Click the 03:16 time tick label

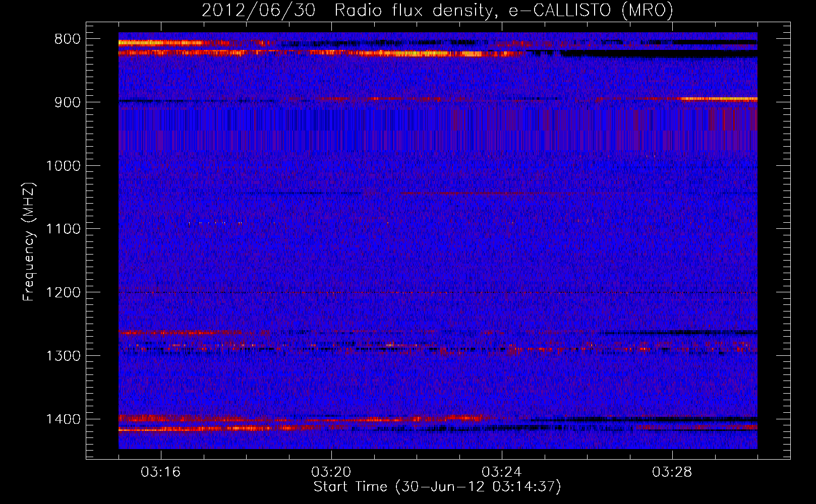coord(160,472)
